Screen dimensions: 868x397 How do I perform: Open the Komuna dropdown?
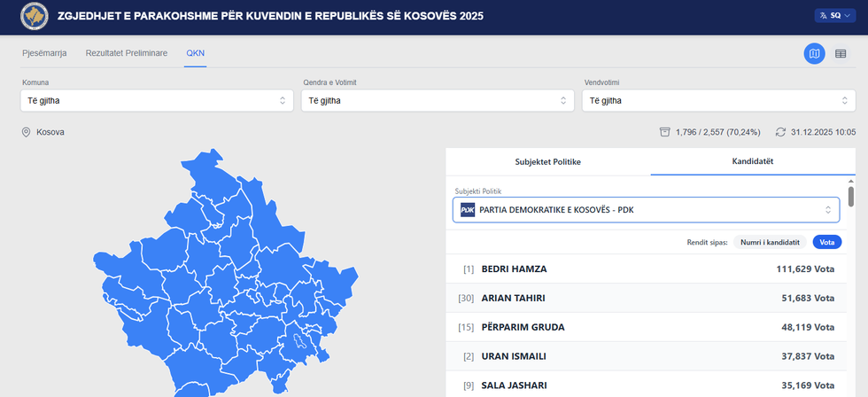click(x=157, y=100)
